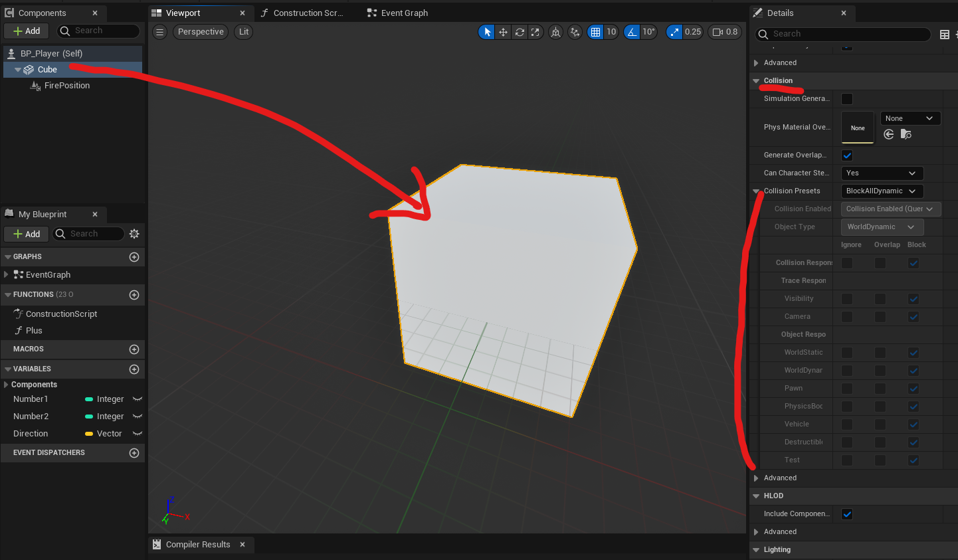Select BP_Player (Self) component
Viewport: 958px width, 560px height.
click(72, 53)
